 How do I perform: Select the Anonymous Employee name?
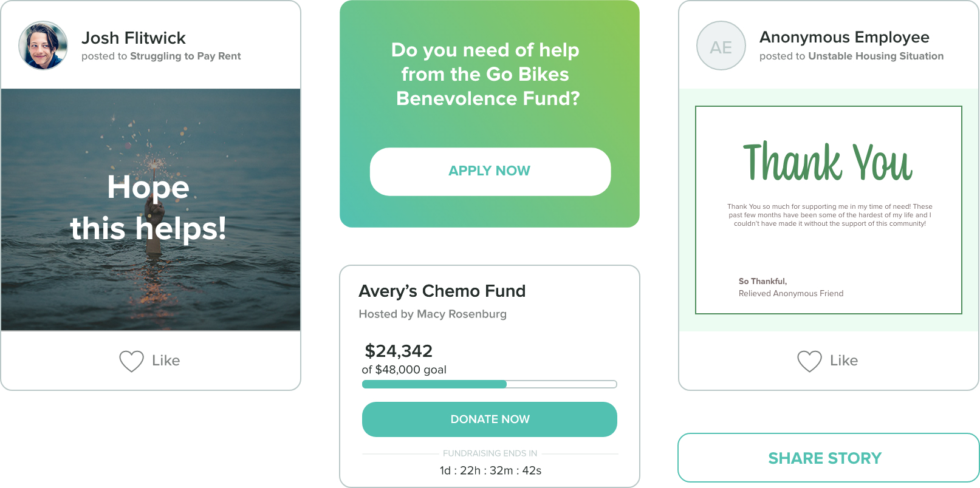pyautogui.click(x=844, y=38)
